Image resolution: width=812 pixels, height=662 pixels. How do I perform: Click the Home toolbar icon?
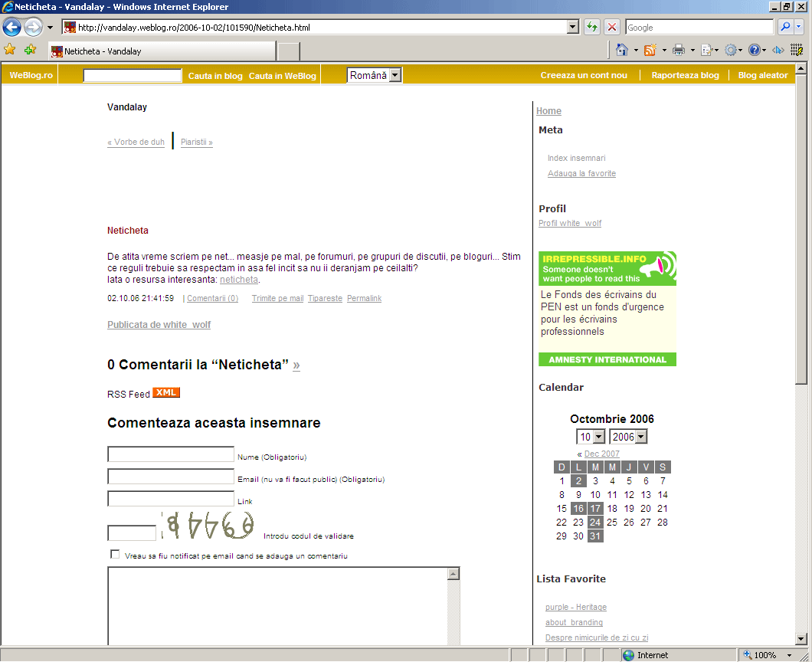[622, 51]
